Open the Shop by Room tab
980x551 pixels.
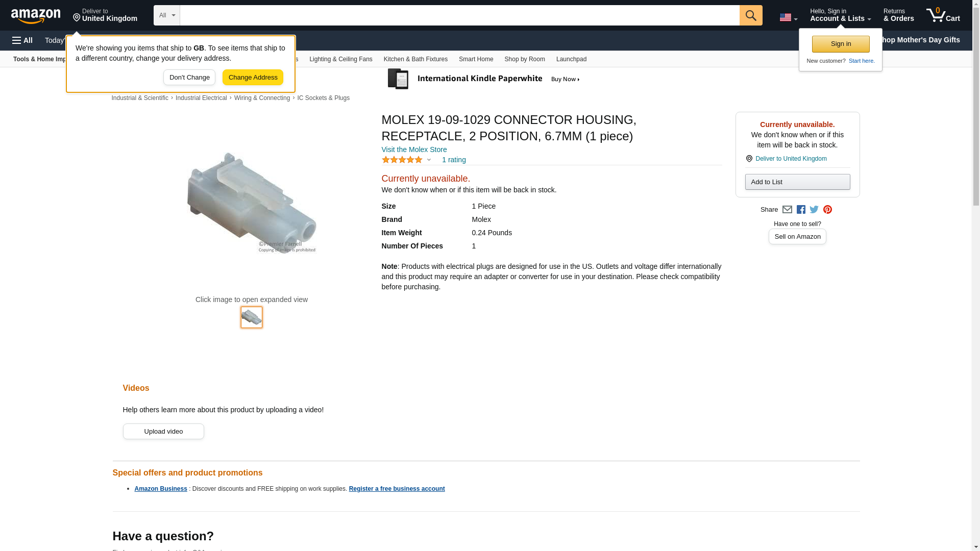524,59
